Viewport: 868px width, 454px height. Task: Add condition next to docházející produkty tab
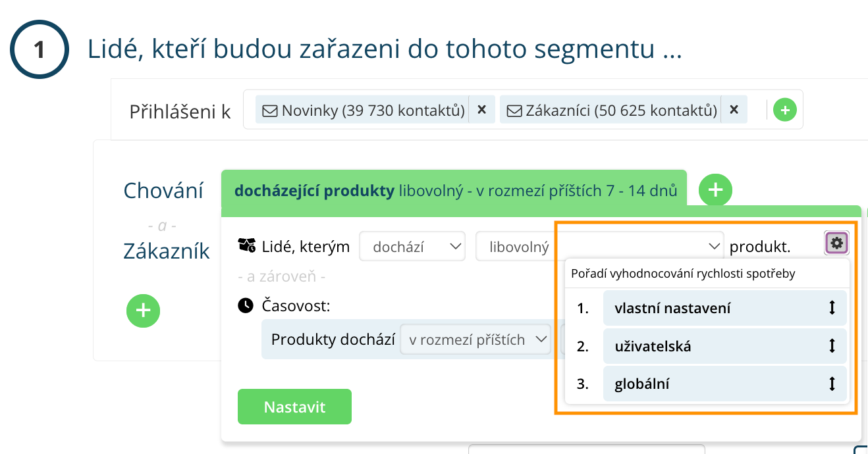pyautogui.click(x=715, y=191)
